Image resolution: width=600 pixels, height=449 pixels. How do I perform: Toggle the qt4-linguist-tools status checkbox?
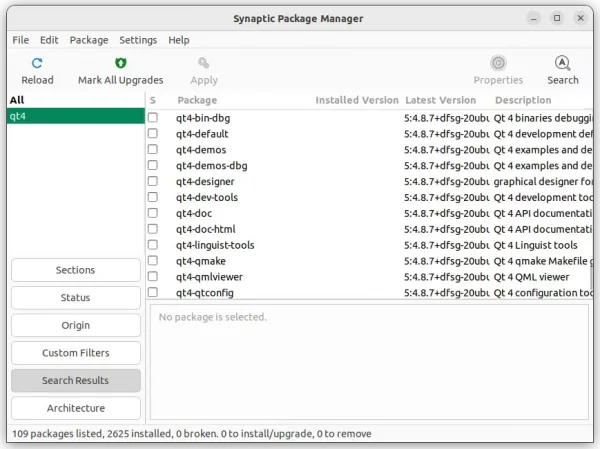[x=153, y=245]
